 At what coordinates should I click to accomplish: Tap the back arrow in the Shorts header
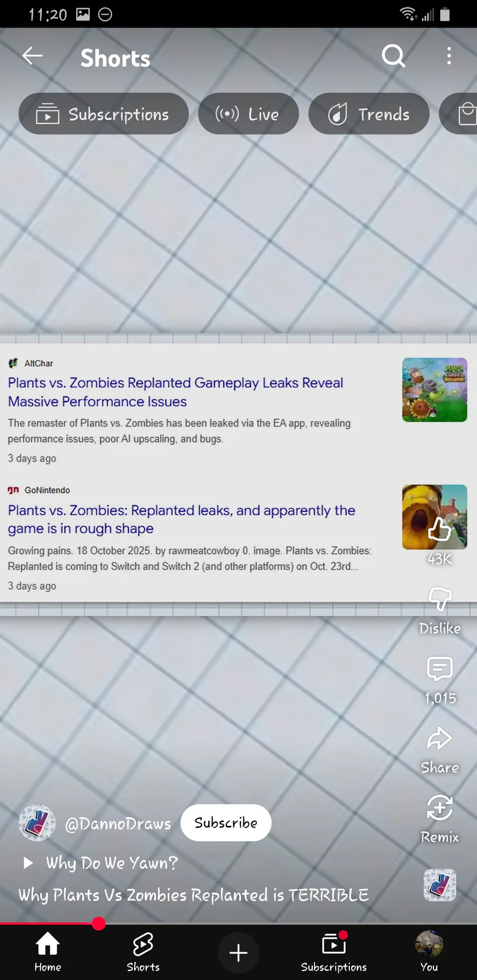(32, 56)
